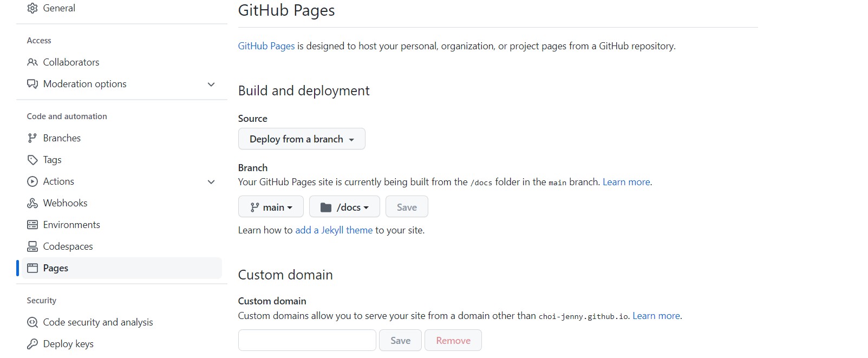868x358 pixels.
Task: Click Save button next to /docs
Action: pos(407,207)
